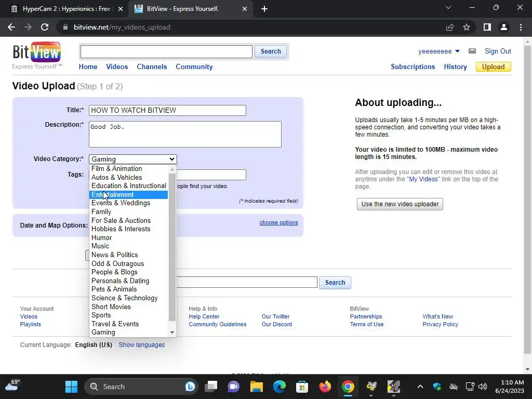Open File Explorer from the taskbar
This screenshot has width=532, height=399.
pyautogui.click(x=257, y=387)
